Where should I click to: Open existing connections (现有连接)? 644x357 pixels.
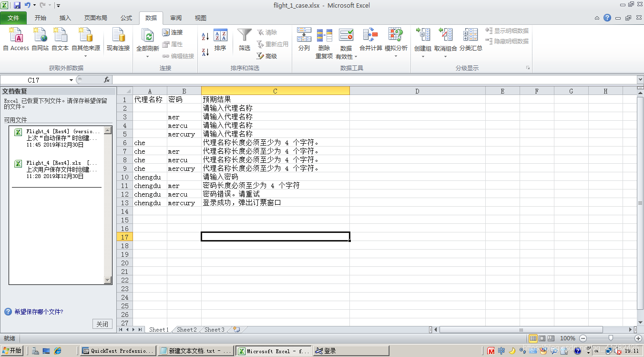[118, 39]
